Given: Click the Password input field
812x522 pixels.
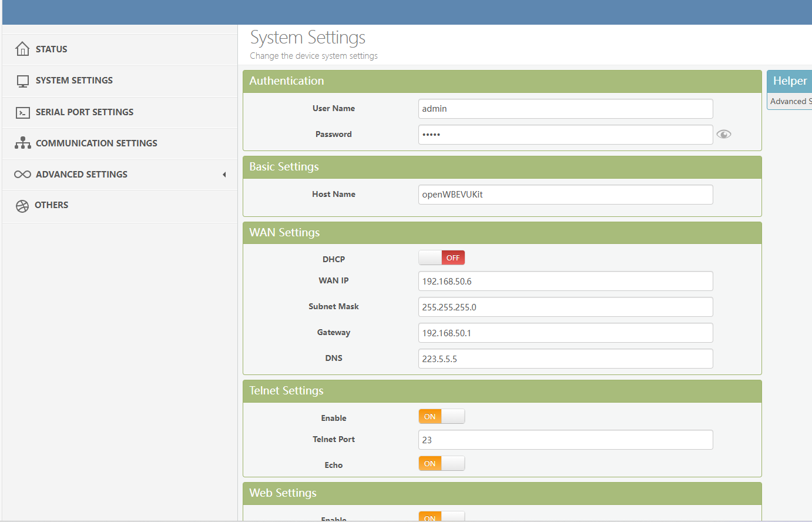Looking at the screenshot, I should [x=566, y=135].
